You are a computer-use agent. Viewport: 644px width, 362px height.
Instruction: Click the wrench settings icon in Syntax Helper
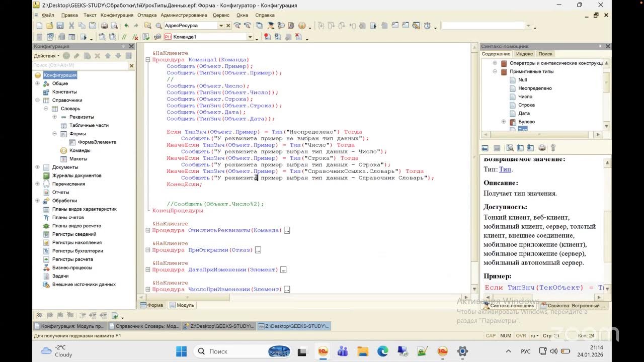tap(552, 148)
